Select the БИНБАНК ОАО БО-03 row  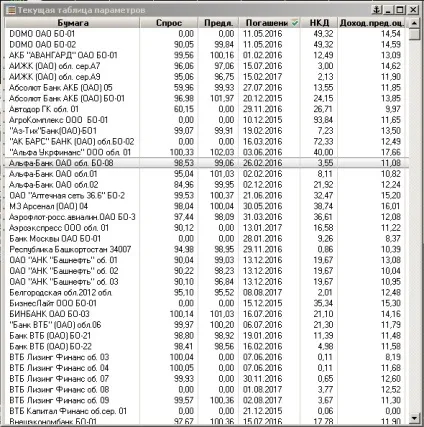click(206, 314)
